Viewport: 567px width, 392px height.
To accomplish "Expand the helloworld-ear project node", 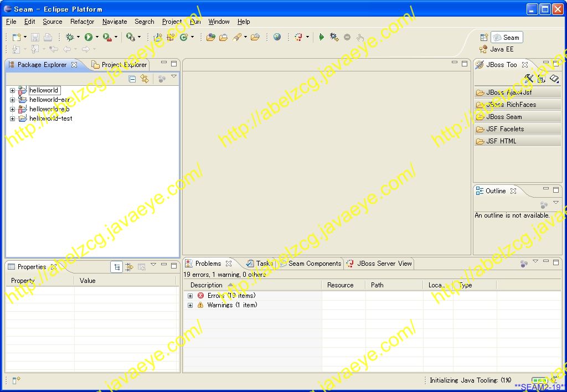I will click(x=12, y=100).
